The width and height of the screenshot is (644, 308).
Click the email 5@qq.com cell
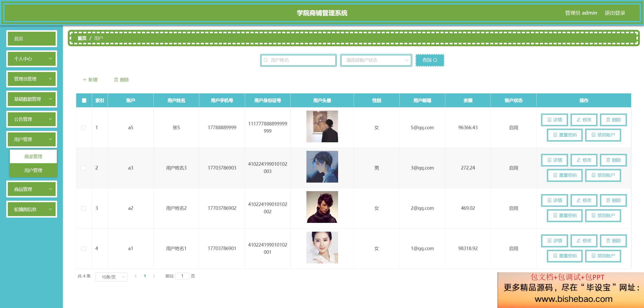click(x=422, y=128)
